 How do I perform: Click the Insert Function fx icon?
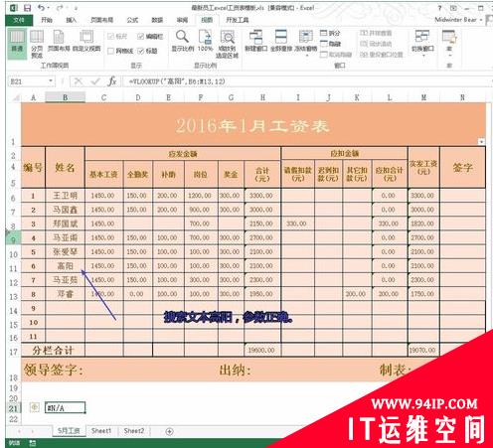(112, 81)
